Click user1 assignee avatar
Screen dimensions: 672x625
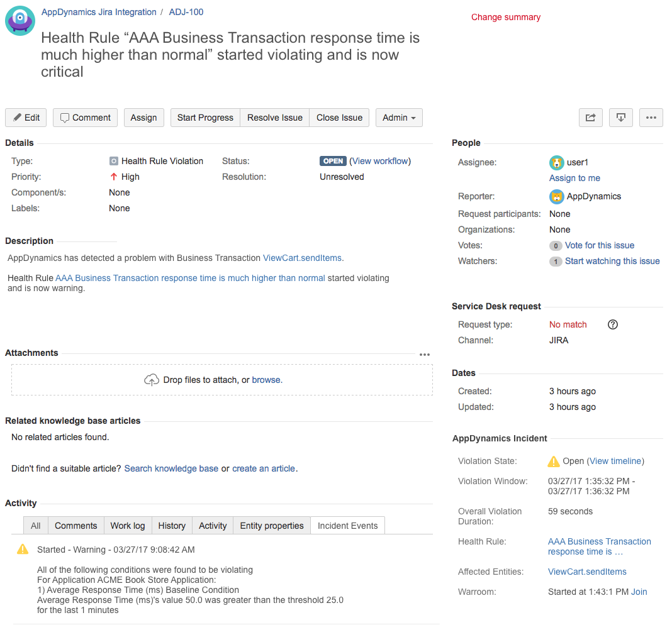pyautogui.click(x=556, y=162)
